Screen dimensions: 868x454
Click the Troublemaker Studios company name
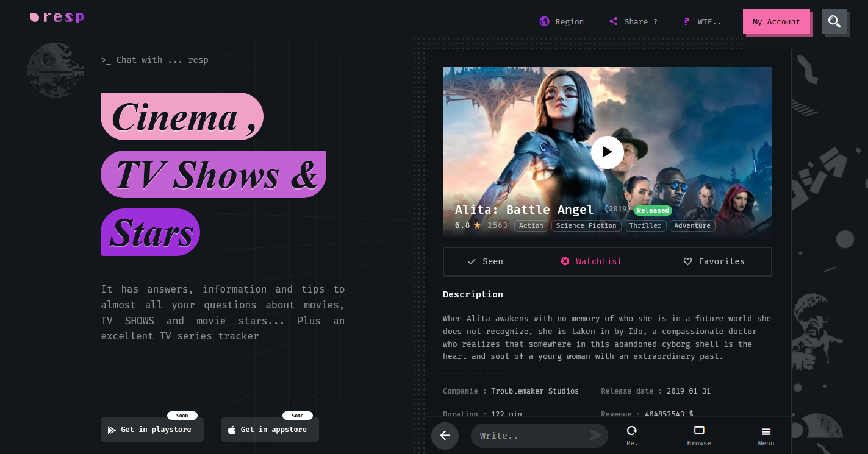(x=535, y=391)
